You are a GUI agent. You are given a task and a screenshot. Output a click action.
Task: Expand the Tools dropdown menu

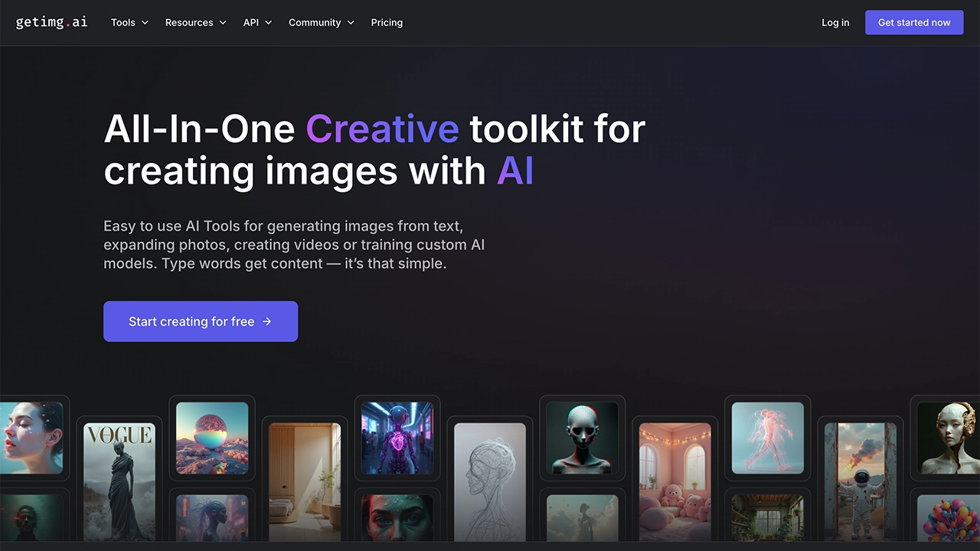129,22
